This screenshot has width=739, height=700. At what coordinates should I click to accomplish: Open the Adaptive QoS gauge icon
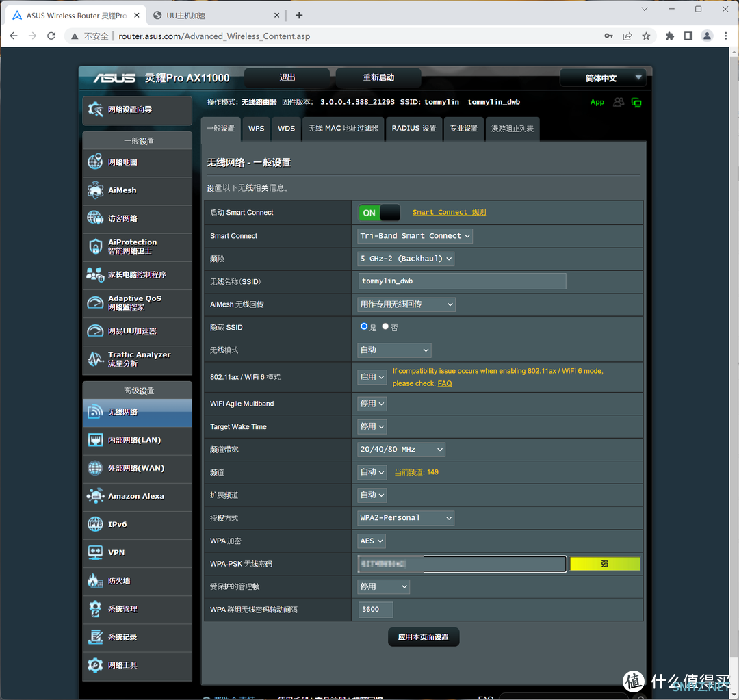(95, 302)
